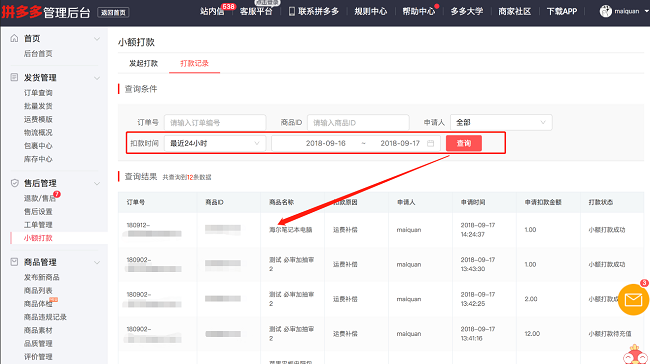Viewport: 650px width, 364px height.
Task: Collapse the 首页 sidebar section
Action: pyautogui.click(x=97, y=39)
